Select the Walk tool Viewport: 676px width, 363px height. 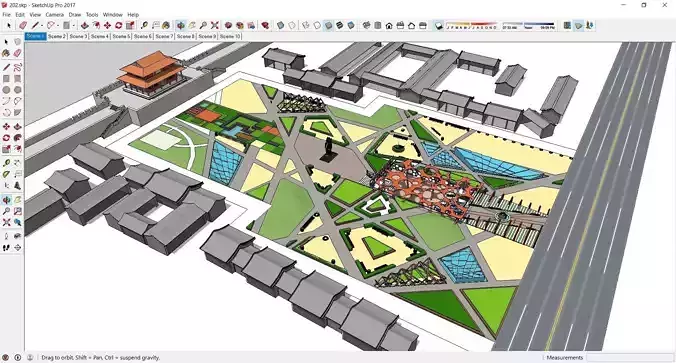pos(6,247)
